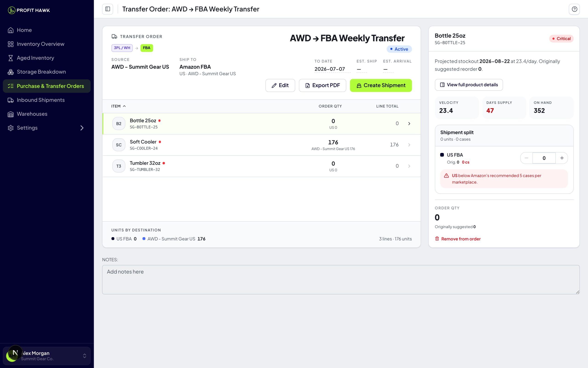Screen dimensions: 588x368
Task: Click the Transfer Order truck icon
Action: (114, 37)
